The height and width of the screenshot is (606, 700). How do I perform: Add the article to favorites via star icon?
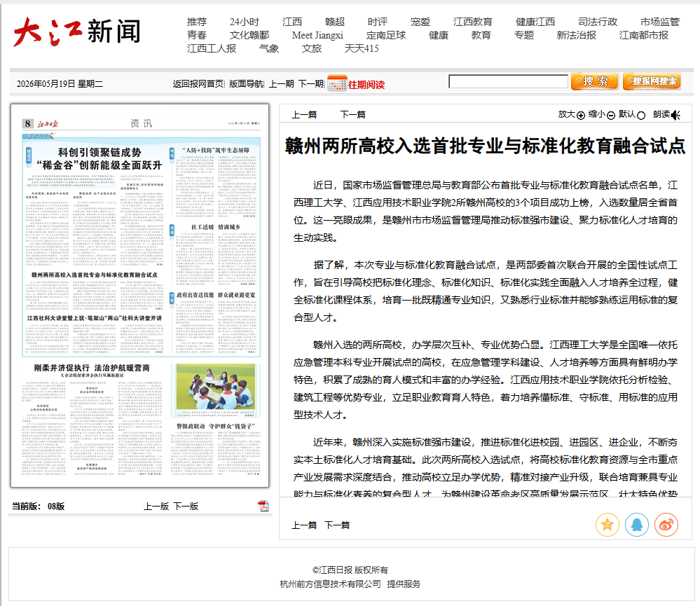click(x=607, y=524)
